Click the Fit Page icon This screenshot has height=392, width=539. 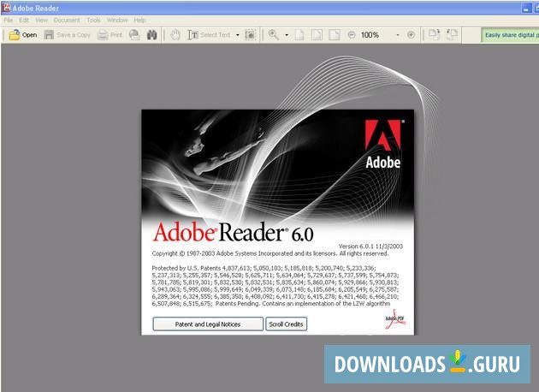[x=317, y=35]
